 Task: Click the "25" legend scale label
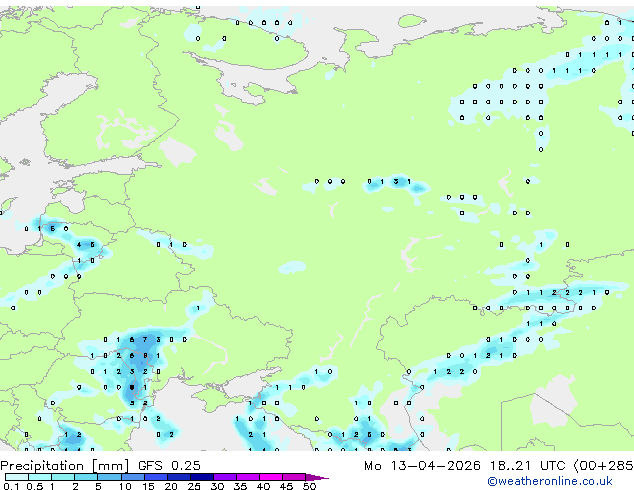pyautogui.click(x=194, y=486)
